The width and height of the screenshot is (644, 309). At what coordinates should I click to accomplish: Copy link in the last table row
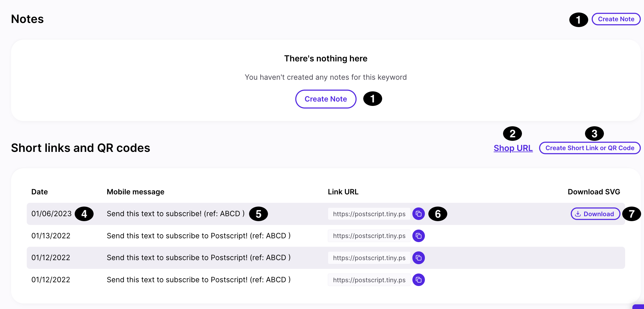(x=418, y=280)
